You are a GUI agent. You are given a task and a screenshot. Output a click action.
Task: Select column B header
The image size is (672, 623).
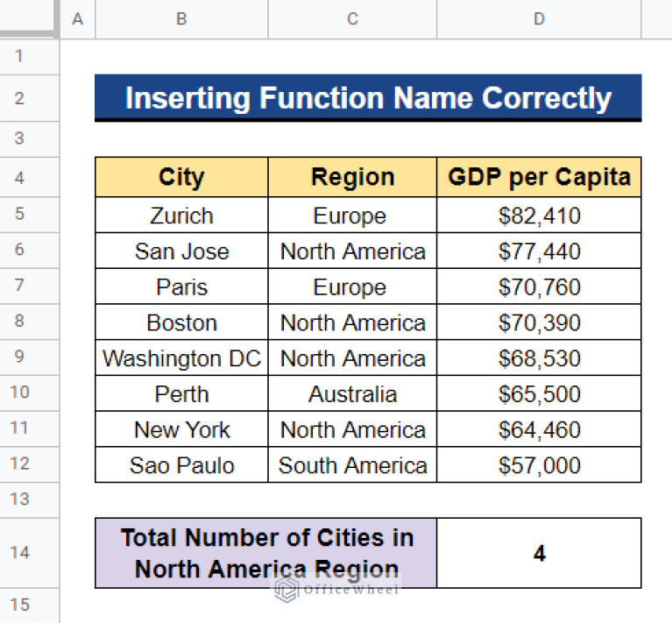[181, 18]
